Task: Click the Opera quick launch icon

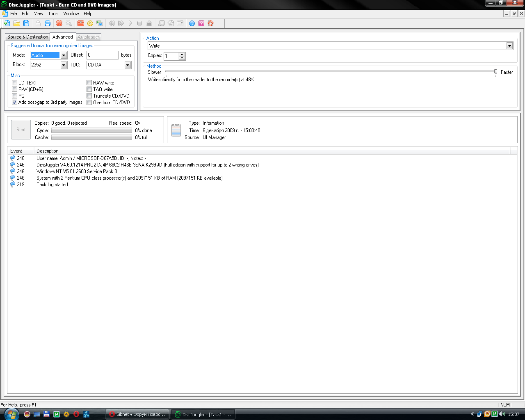Action: click(x=76, y=414)
